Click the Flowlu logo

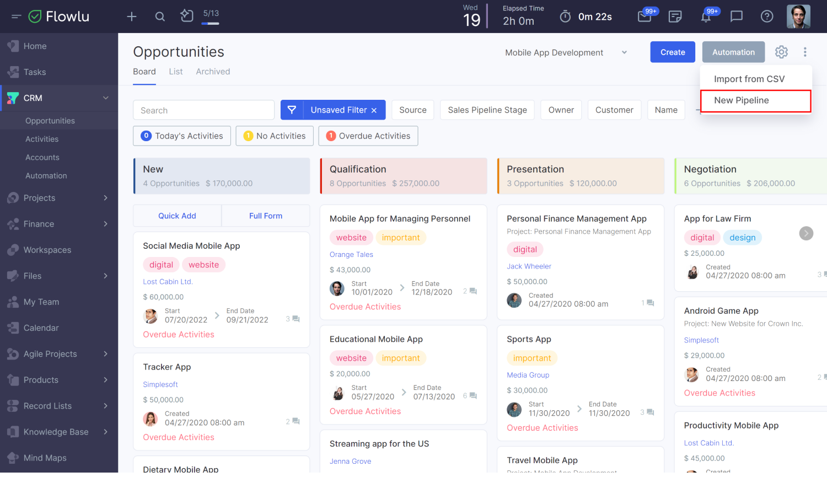click(59, 17)
